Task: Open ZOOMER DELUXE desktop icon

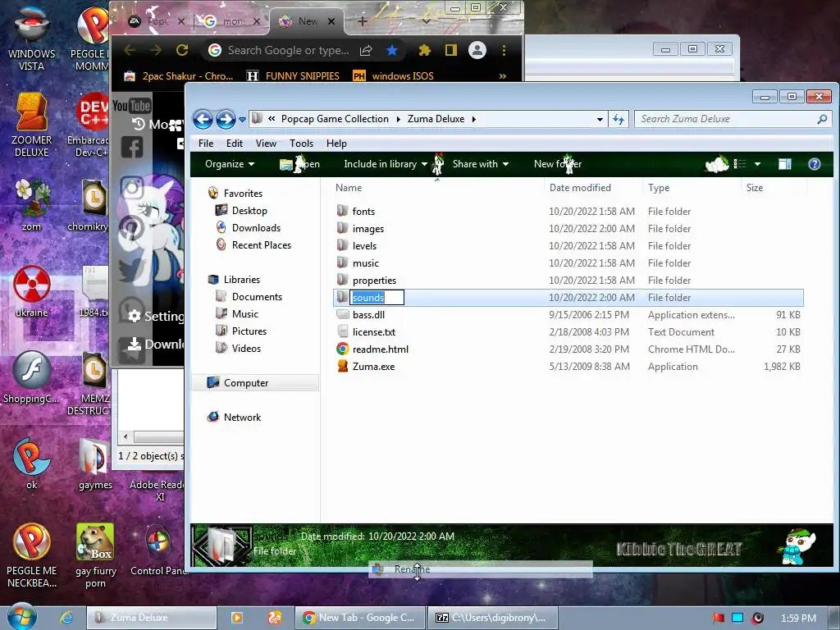Action: tap(32, 125)
